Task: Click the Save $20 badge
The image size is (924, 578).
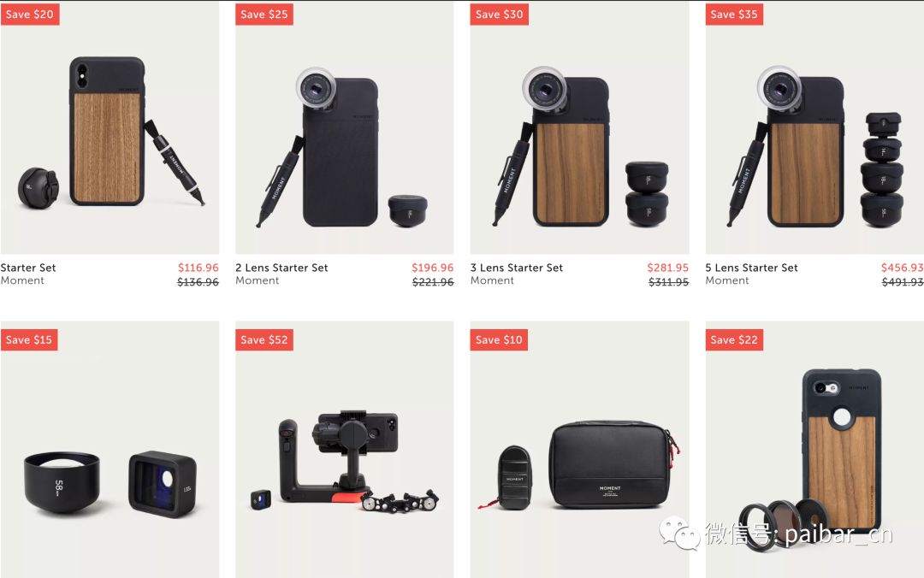Action: [x=29, y=15]
